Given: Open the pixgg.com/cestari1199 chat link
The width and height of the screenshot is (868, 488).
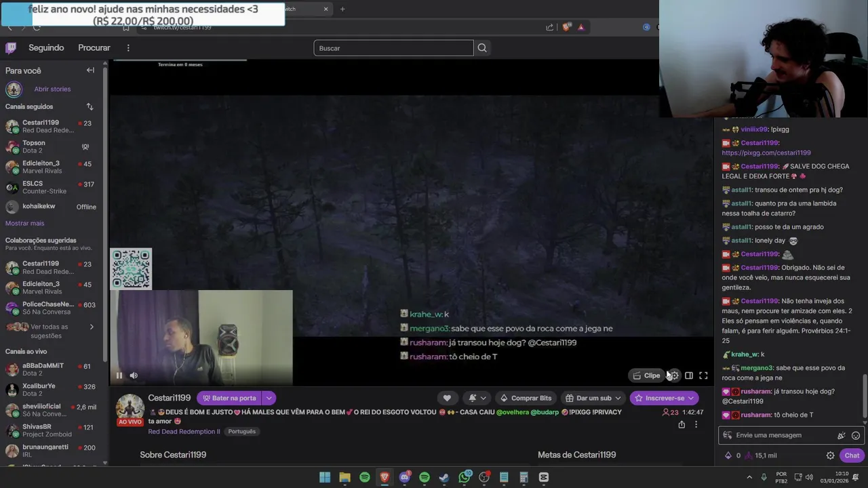Looking at the screenshot, I should click(766, 152).
